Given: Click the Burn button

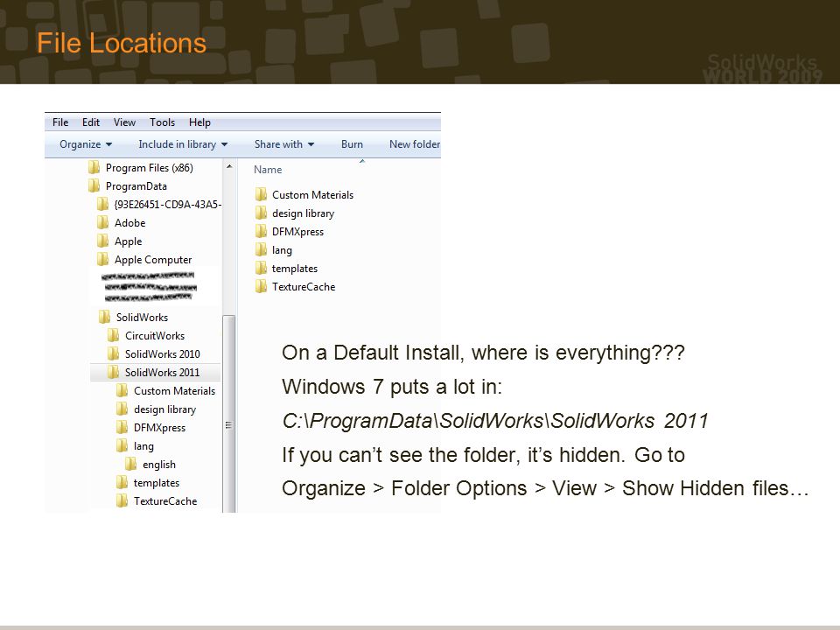Looking at the screenshot, I should coord(352,144).
